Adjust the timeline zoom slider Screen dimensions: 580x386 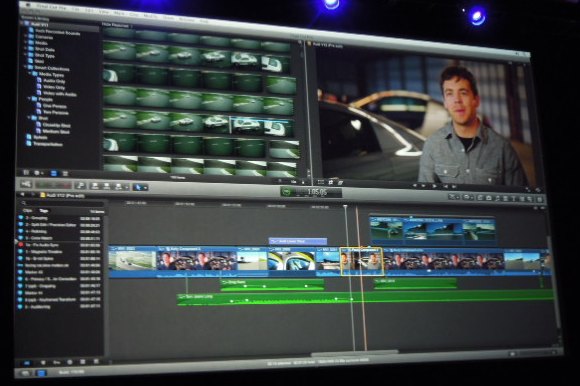pyautogui.click(x=536, y=353)
